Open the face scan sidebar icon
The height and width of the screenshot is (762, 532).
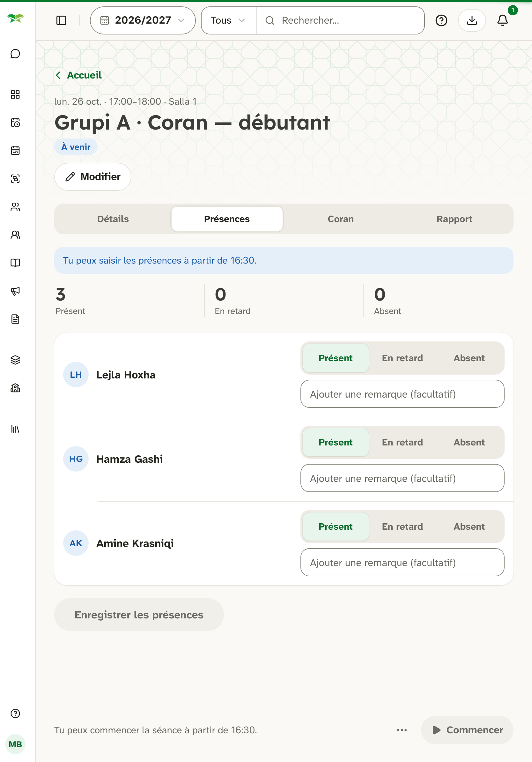pyautogui.click(x=15, y=179)
